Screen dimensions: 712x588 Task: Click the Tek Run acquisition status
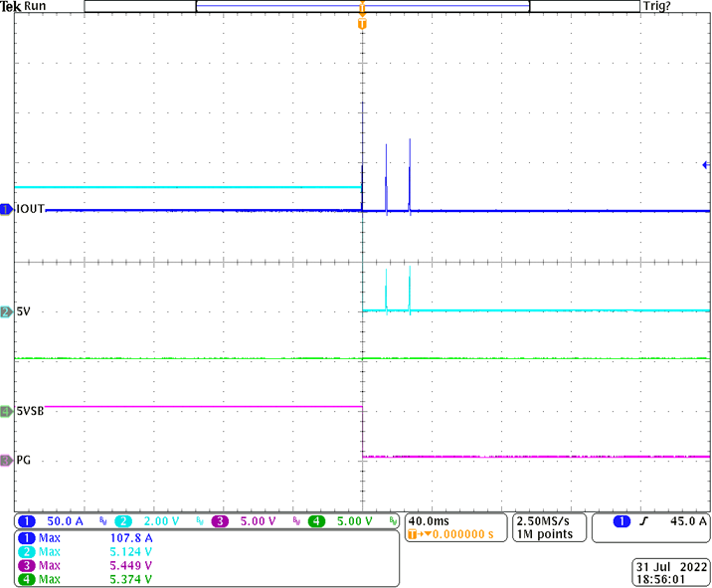point(23,6)
